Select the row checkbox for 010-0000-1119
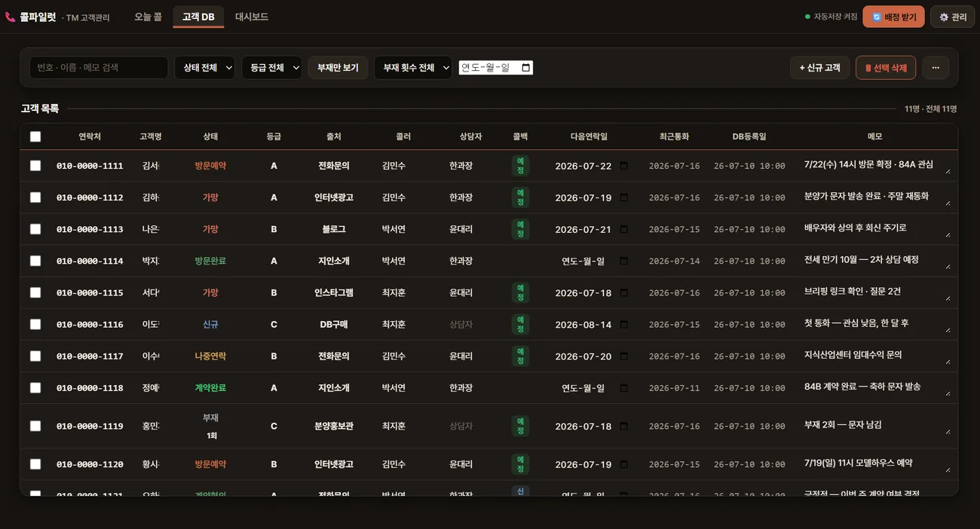 point(35,426)
